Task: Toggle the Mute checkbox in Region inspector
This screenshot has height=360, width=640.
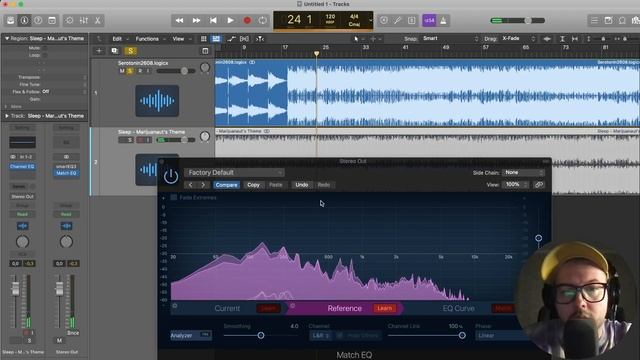Action: pos(45,48)
